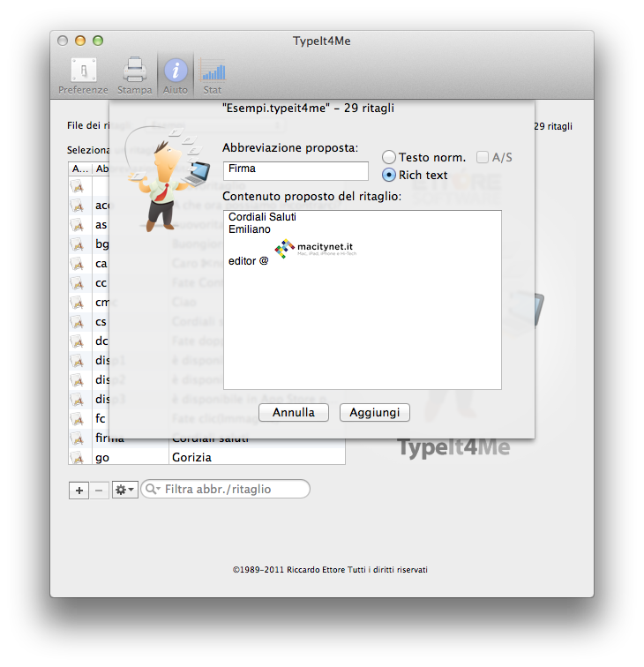
Task: Click the Abbreviazione proposta field containing Firma
Action: pos(296,170)
